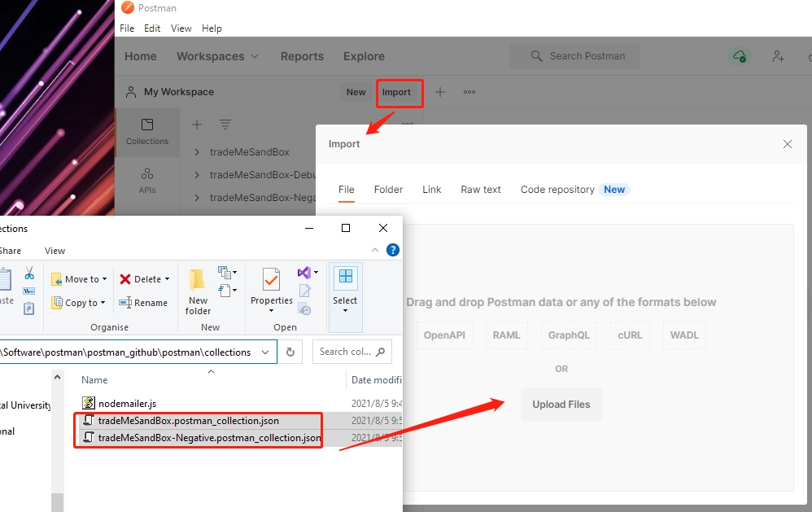Switch to the Raw text tab

coord(481,190)
